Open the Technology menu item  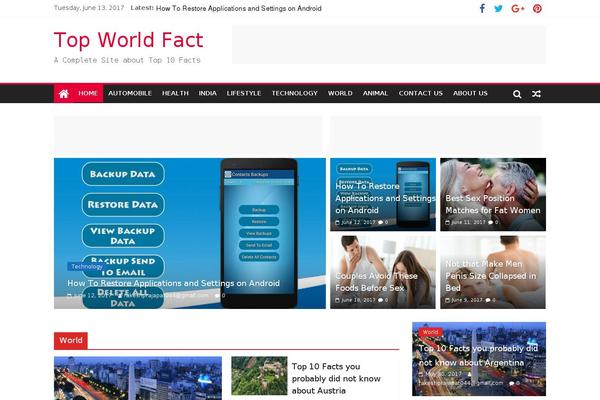click(294, 93)
